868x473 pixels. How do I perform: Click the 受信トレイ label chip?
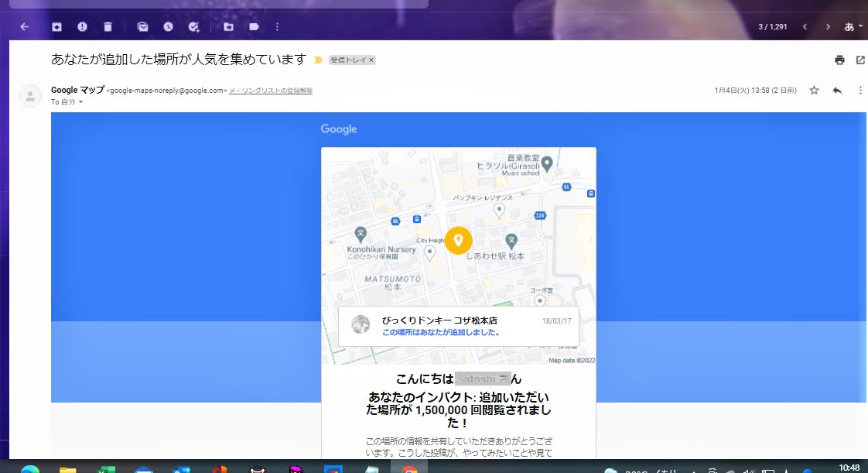click(349, 60)
